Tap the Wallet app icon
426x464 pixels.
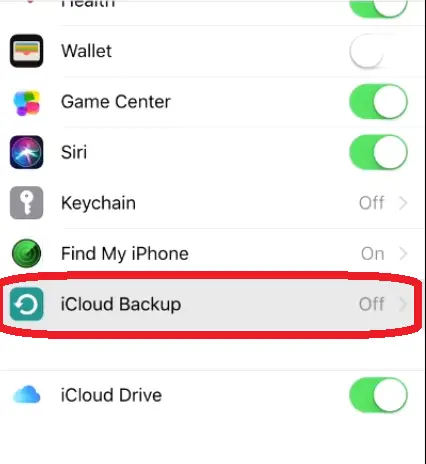pyautogui.click(x=26, y=51)
